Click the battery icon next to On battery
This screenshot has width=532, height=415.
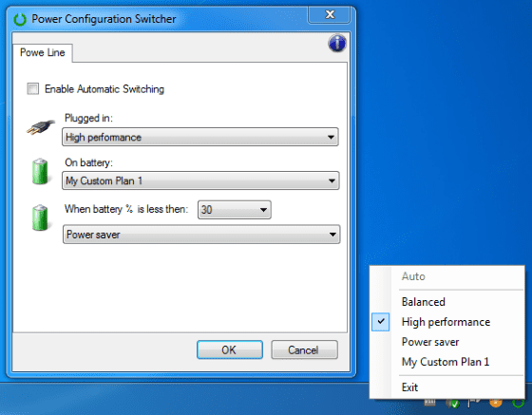40,171
